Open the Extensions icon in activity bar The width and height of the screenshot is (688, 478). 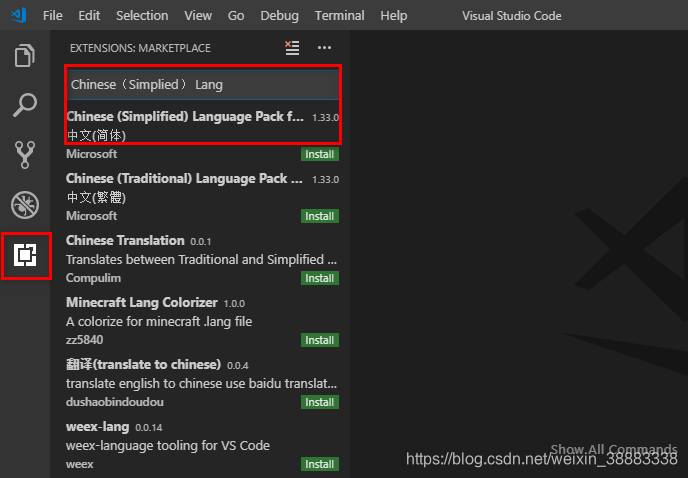[25, 255]
